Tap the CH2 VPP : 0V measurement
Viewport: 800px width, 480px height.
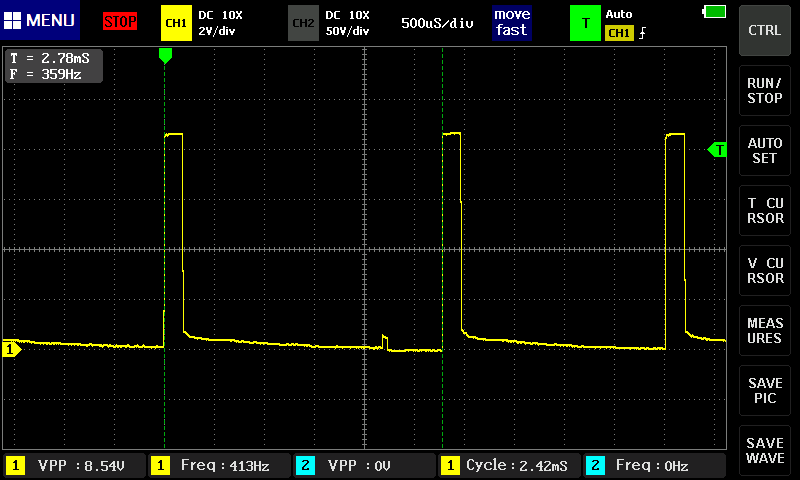365,465
